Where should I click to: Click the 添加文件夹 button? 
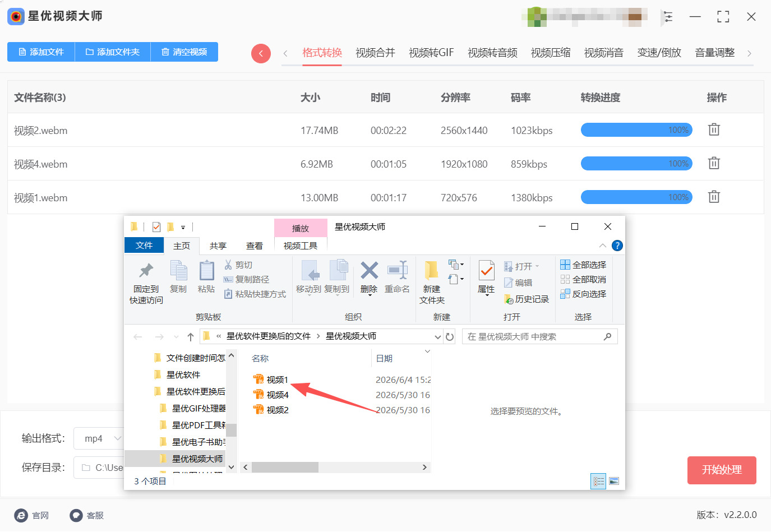tap(113, 52)
